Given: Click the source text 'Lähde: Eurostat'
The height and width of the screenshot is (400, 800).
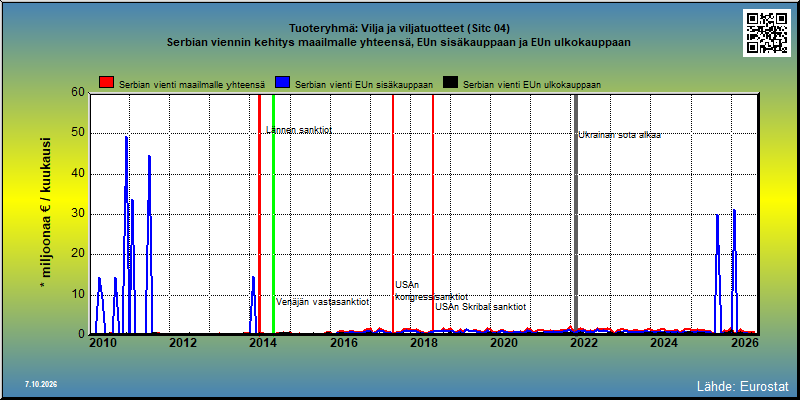Looking at the screenshot, I should (x=743, y=386).
